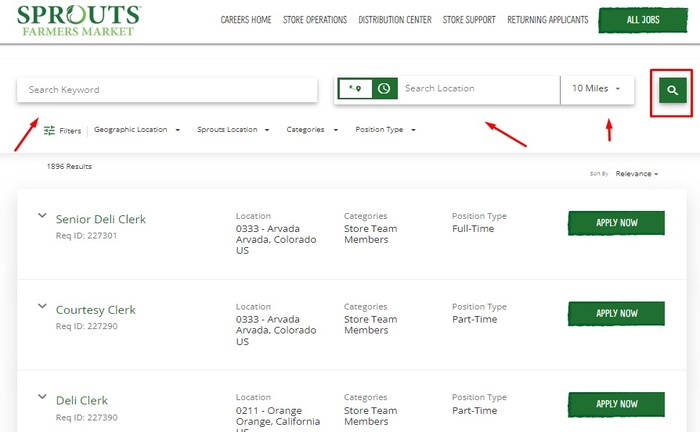The height and width of the screenshot is (432, 700).
Task: Open the Sprouts Location filter dropdown
Action: point(233,129)
